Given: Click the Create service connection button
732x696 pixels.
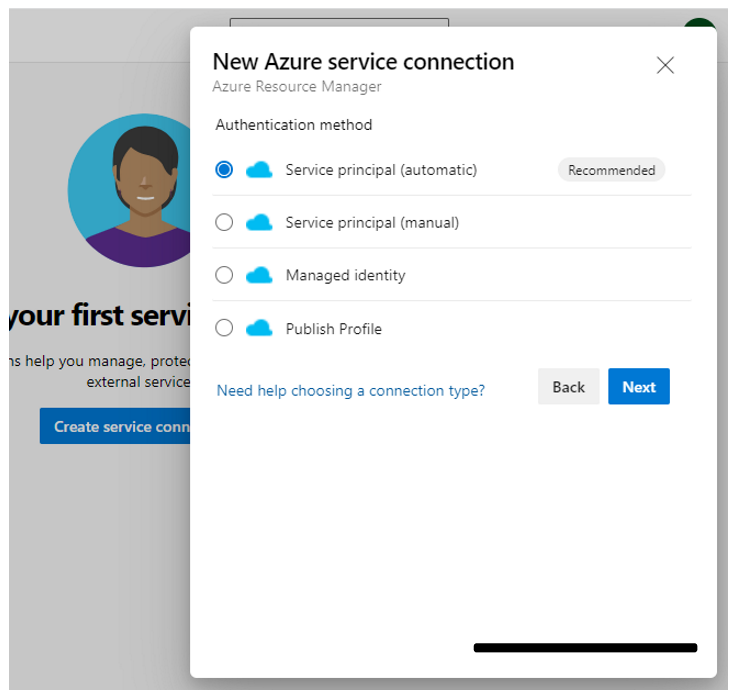Looking at the screenshot, I should click(x=115, y=426).
